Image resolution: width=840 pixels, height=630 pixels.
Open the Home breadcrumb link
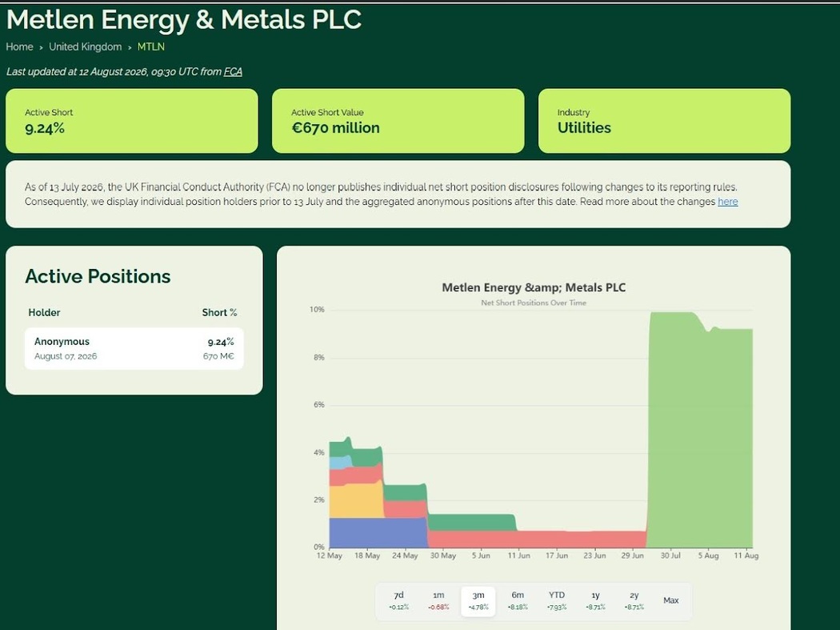(x=19, y=46)
